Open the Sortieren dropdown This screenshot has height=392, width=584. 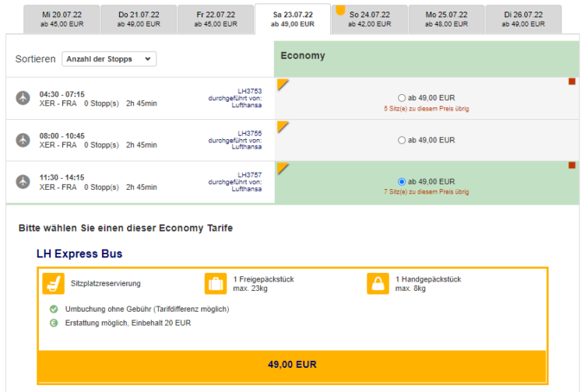point(109,59)
